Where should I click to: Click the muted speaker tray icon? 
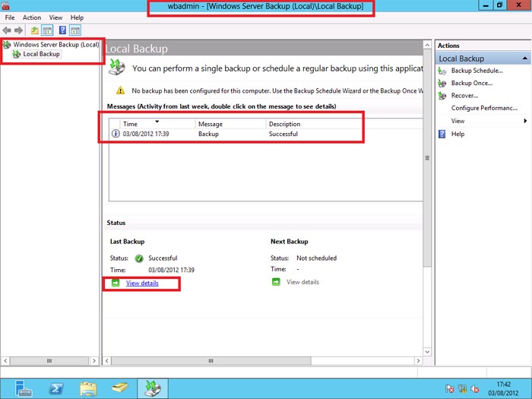pos(475,389)
